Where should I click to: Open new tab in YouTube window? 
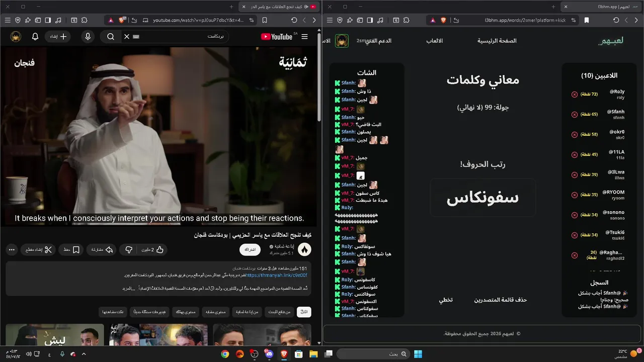231,7
